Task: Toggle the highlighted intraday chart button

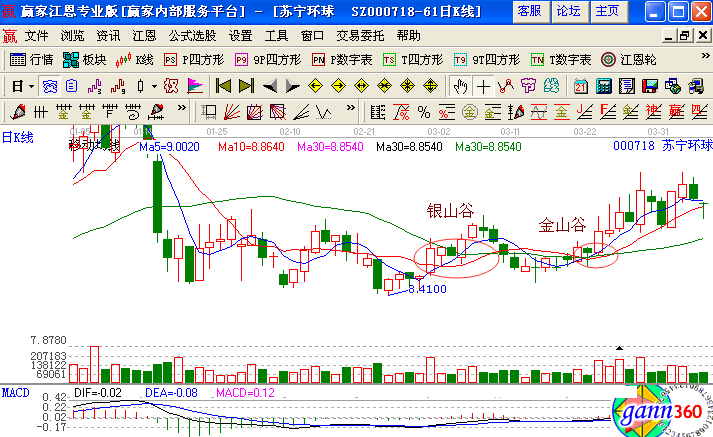Action: pyautogui.click(x=49, y=85)
